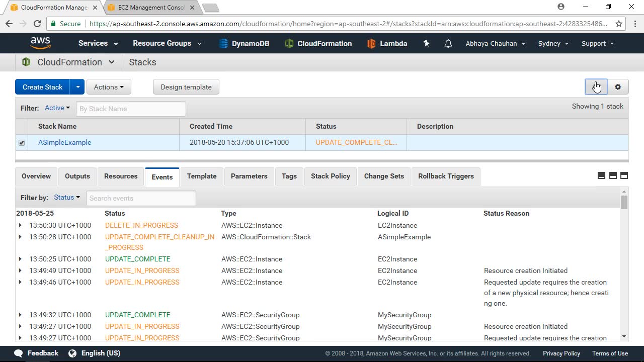The image size is (644, 362).
Task: Set details pane to largest layout
Action: coord(624,175)
